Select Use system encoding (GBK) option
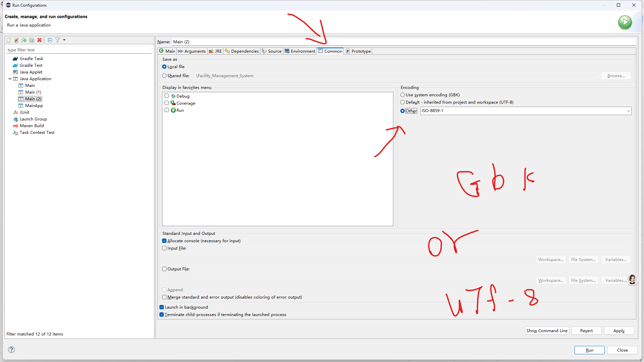Image resolution: width=644 pixels, height=362 pixels. click(403, 95)
